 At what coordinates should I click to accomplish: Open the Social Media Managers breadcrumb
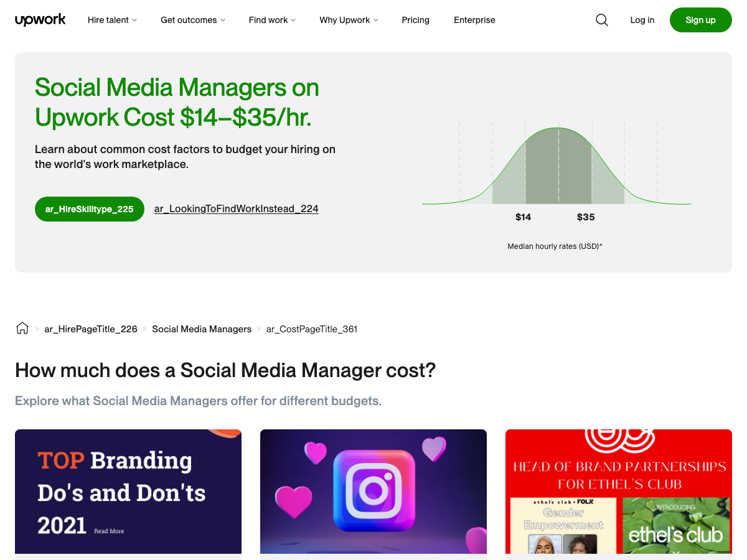(x=202, y=329)
